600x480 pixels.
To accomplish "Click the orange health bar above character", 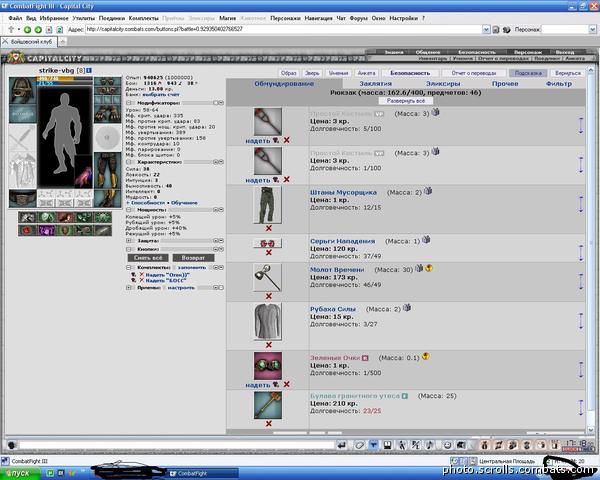I will 65,78.
